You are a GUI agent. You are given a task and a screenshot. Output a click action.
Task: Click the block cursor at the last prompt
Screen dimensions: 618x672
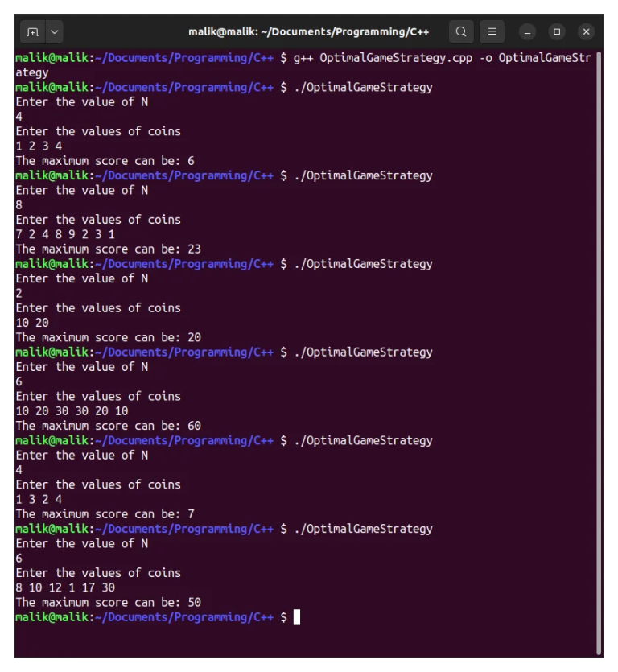pyautogui.click(x=296, y=617)
